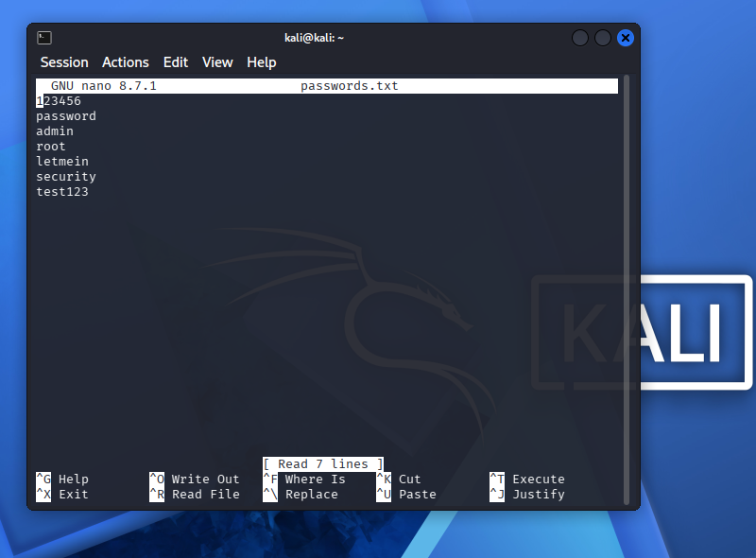Click the ^G Help shortcut
The width and height of the screenshot is (756, 558).
(x=62, y=480)
